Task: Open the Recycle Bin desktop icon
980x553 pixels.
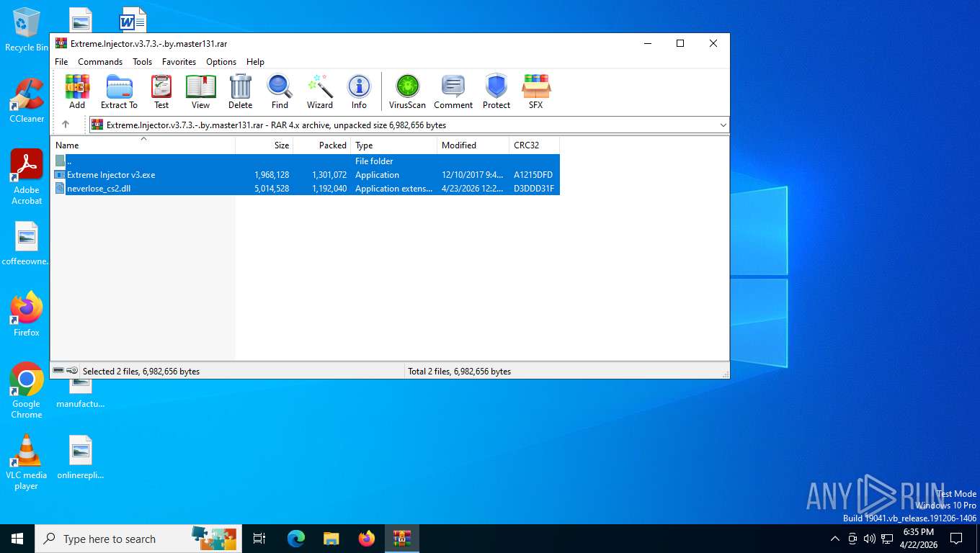Action: coord(27,30)
